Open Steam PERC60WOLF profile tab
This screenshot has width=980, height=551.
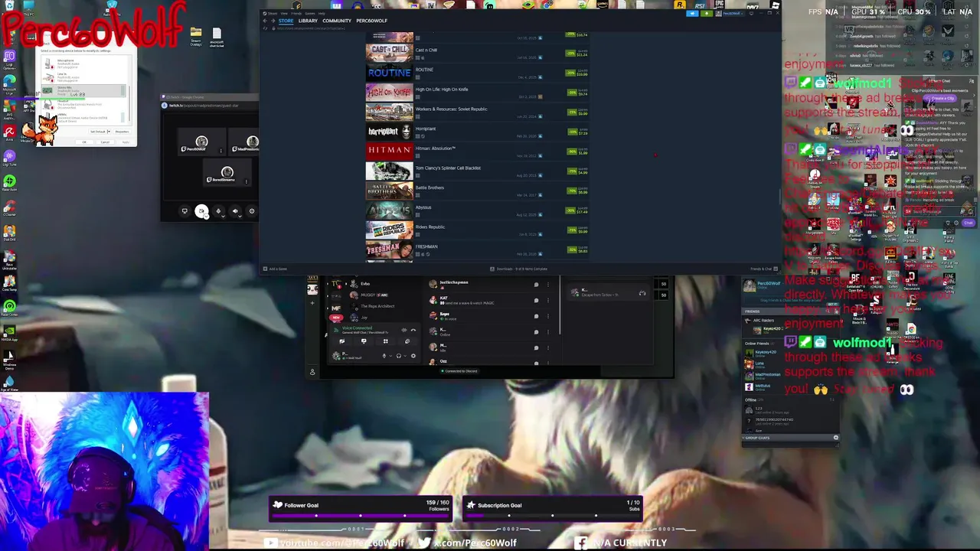372,21
